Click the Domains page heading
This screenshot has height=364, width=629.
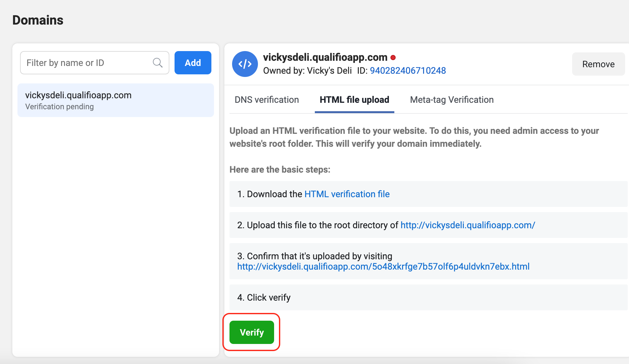tap(38, 20)
